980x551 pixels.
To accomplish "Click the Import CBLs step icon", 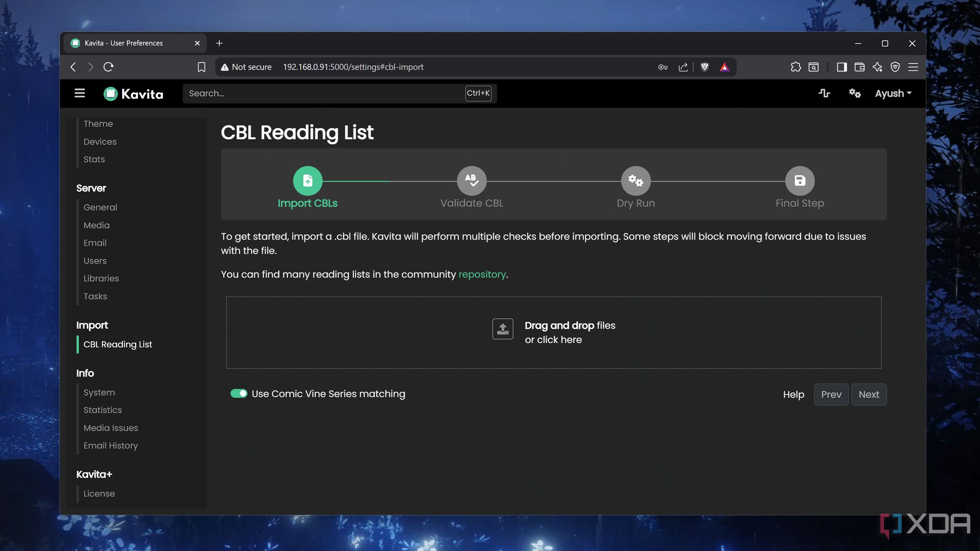I will tap(307, 181).
